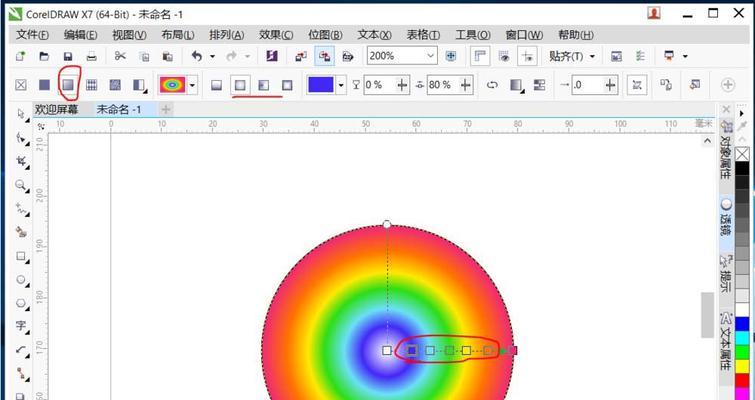Viewport: 755px width, 400px height.
Task: Select the Zoom magnifier tool
Action: click(21, 184)
